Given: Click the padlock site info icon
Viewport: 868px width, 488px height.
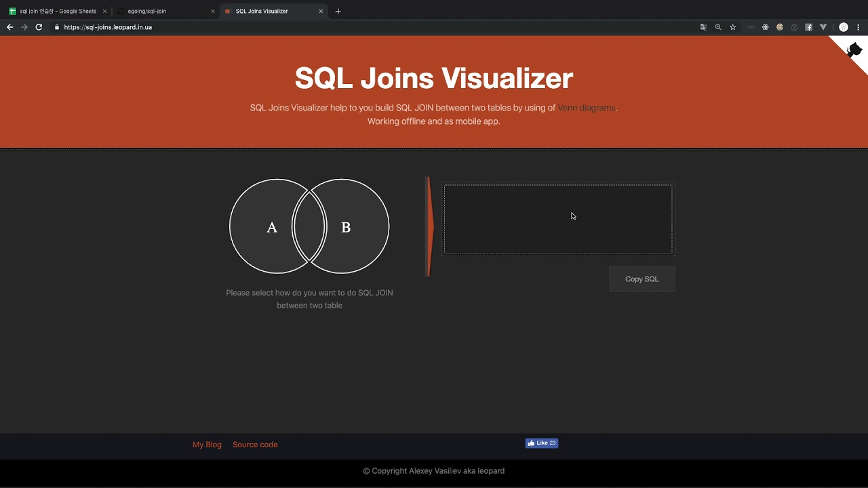Looking at the screenshot, I should pyautogui.click(x=57, y=27).
